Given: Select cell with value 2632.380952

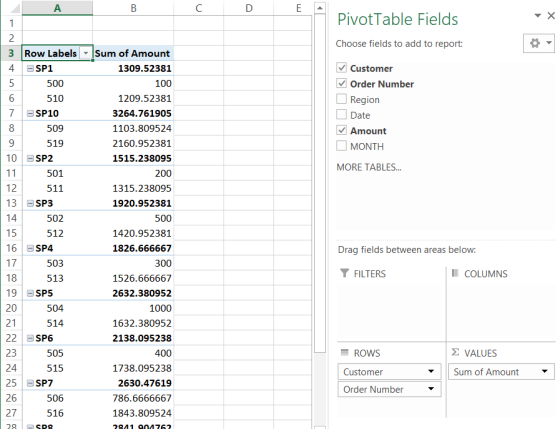Looking at the screenshot, I should 133,293.
